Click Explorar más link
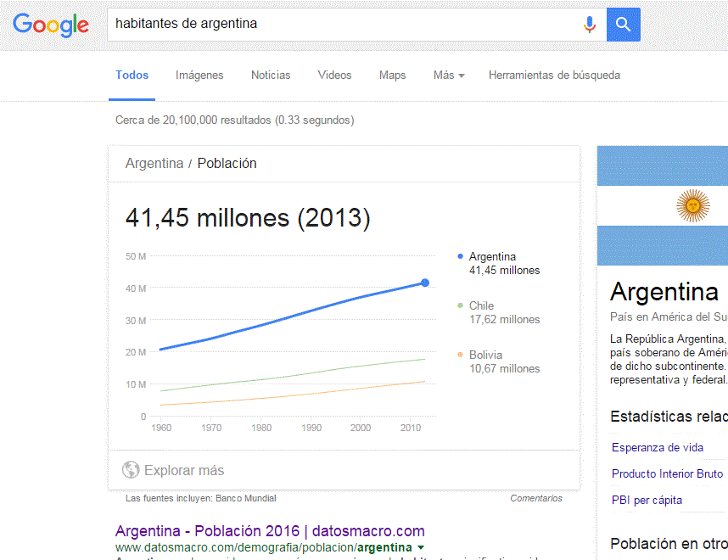This screenshot has width=728, height=560. pos(184,470)
